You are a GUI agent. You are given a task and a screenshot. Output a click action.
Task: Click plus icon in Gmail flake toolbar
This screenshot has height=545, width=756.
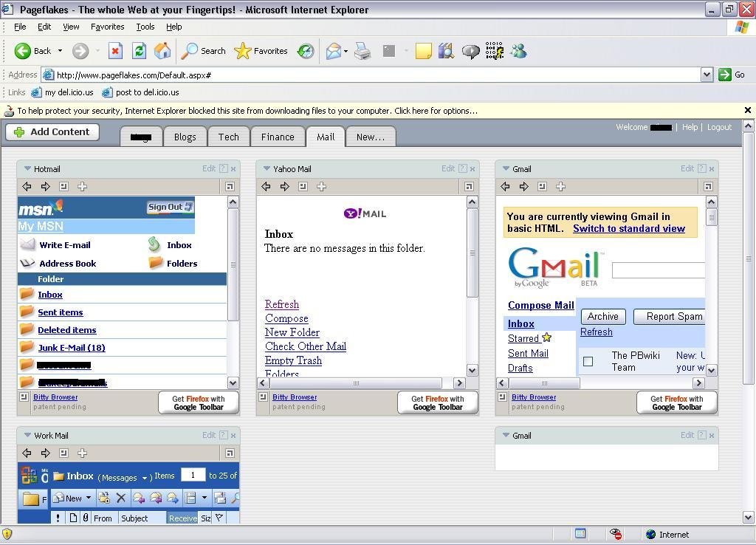(560, 186)
